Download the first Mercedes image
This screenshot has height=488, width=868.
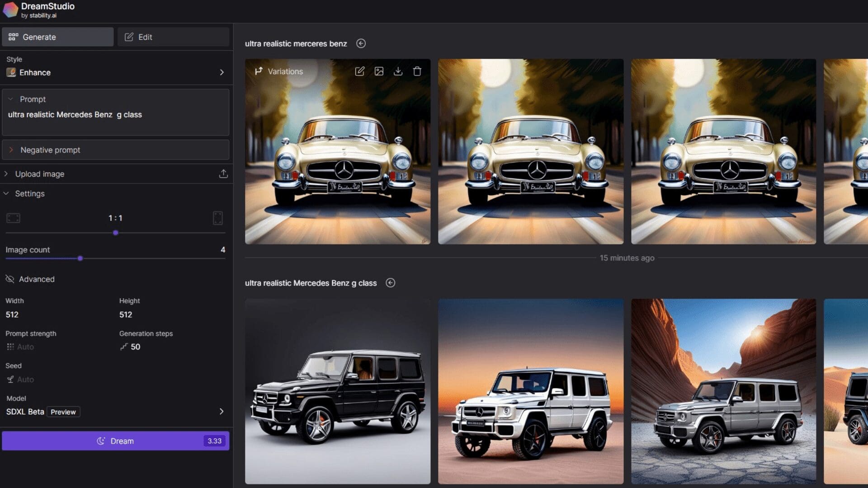click(398, 71)
